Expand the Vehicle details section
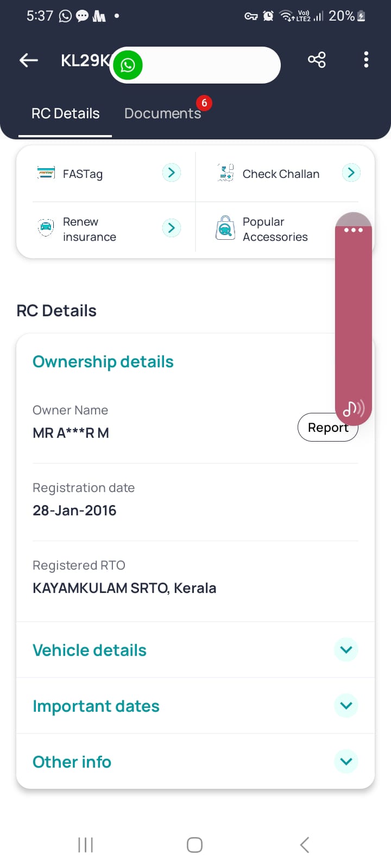Screen dimensions: 391x868 pos(346,649)
